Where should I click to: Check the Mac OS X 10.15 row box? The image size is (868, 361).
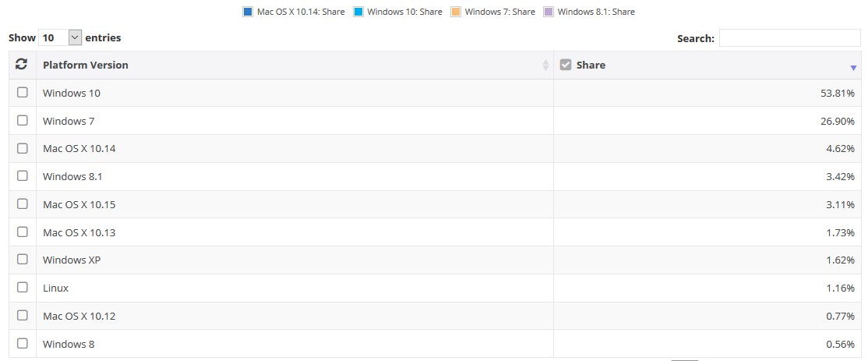23,204
